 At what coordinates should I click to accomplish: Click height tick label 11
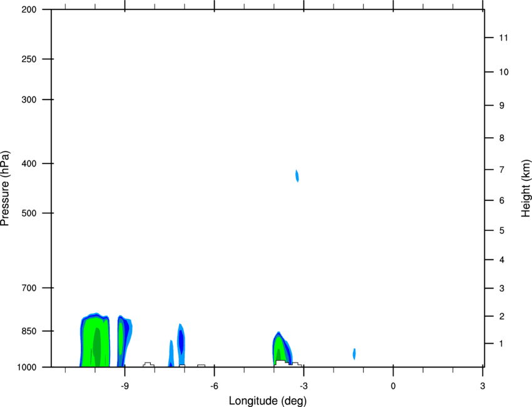(504, 38)
